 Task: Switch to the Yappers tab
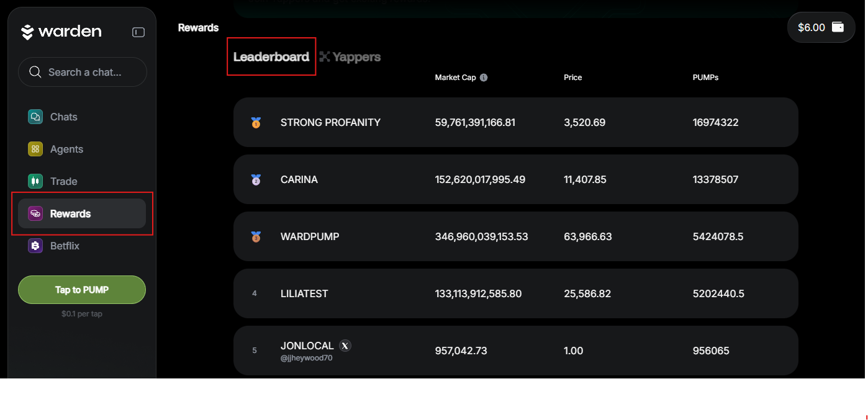tap(350, 57)
